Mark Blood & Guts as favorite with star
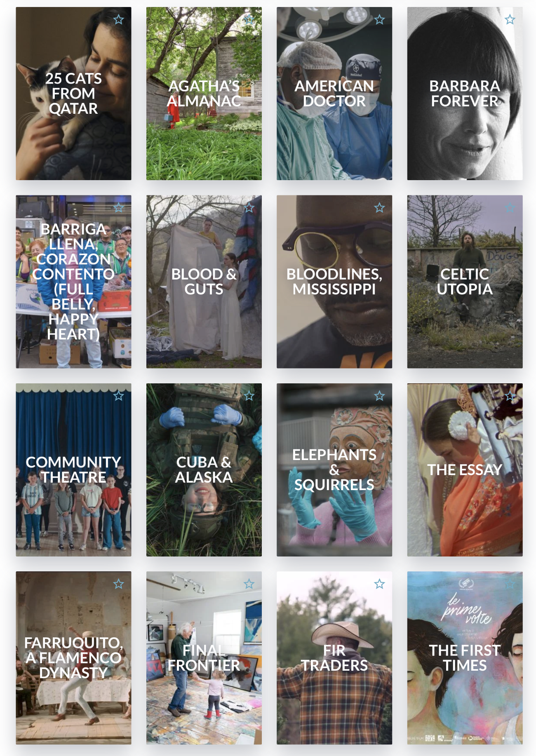This screenshot has height=756, width=536. [249, 208]
